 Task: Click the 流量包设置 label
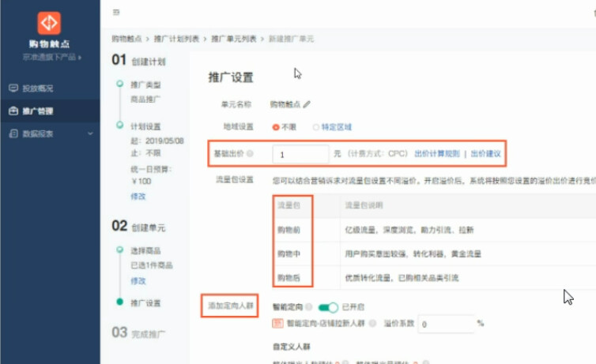(235, 179)
